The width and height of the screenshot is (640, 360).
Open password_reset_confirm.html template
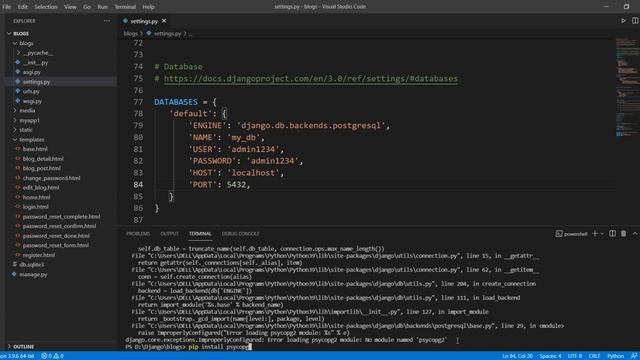[59, 226]
